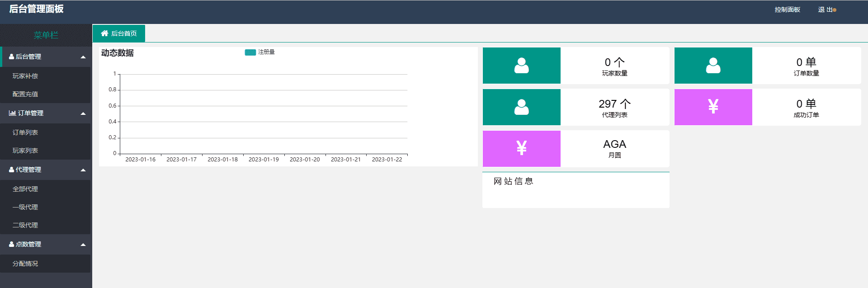Click the user icon beside 后台管理
The image size is (868, 288).
(12, 57)
